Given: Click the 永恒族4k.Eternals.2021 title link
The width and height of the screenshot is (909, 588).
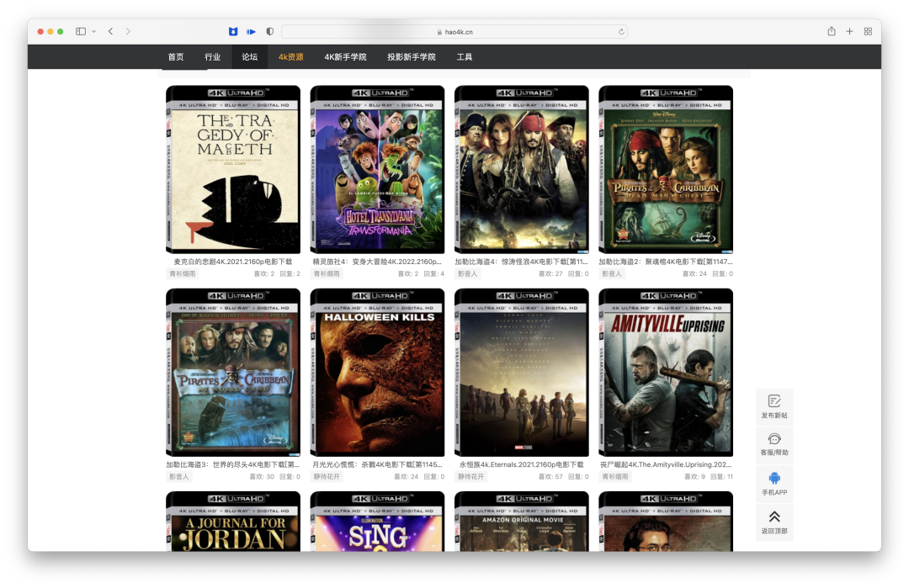Looking at the screenshot, I should click(x=522, y=464).
